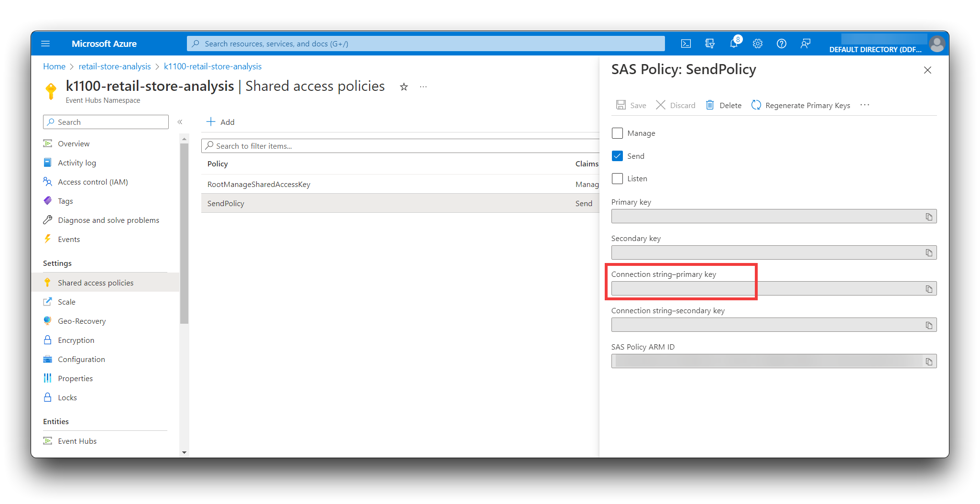
Task: Copy the SAS Policy ARM ID
Action: (x=929, y=362)
